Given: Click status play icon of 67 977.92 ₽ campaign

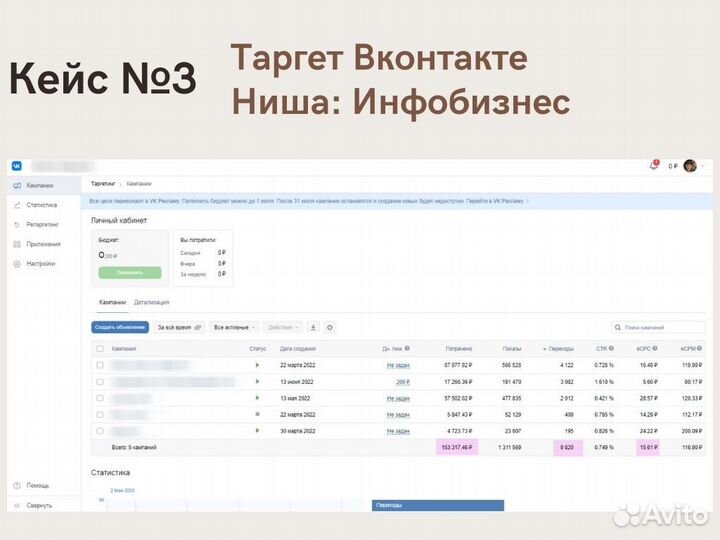Looking at the screenshot, I should click(x=257, y=365).
